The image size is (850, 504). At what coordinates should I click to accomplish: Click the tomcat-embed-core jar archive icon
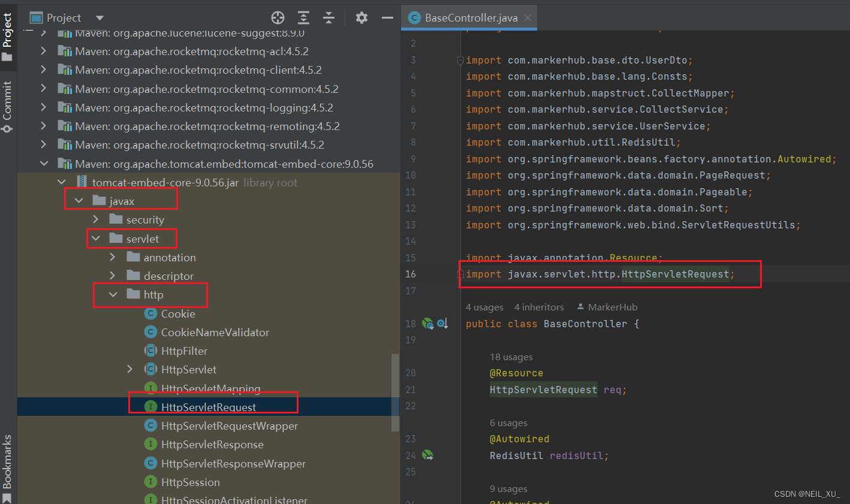[x=82, y=182]
